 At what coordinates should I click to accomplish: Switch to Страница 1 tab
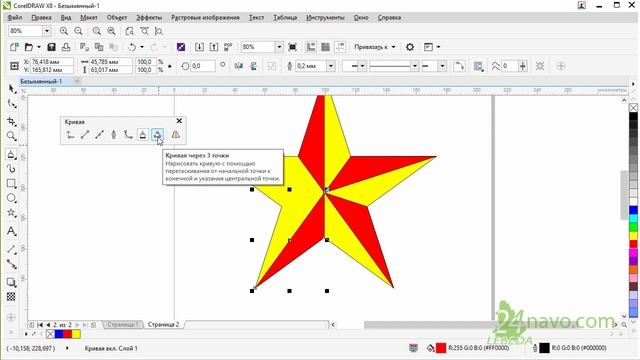coord(123,324)
